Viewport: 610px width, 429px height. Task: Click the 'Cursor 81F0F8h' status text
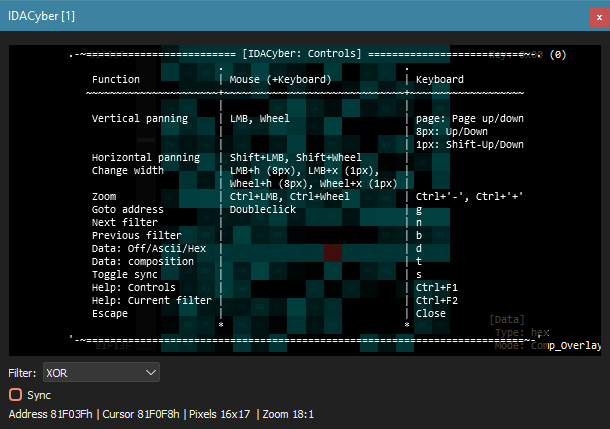141,414
